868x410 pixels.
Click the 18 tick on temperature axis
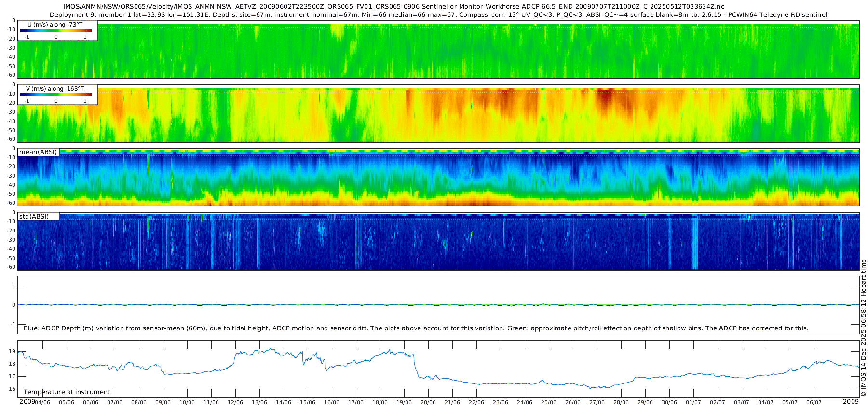click(12, 364)
